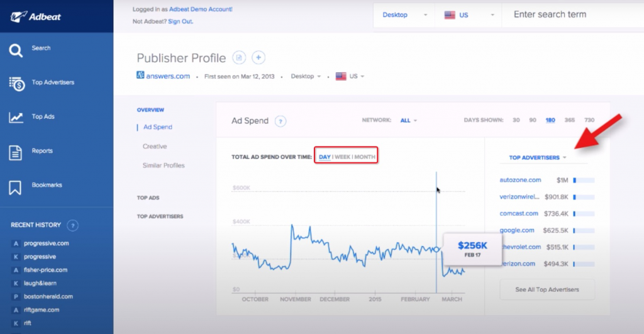
Task: Open Network ALL dropdown
Action: pyautogui.click(x=409, y=120)
